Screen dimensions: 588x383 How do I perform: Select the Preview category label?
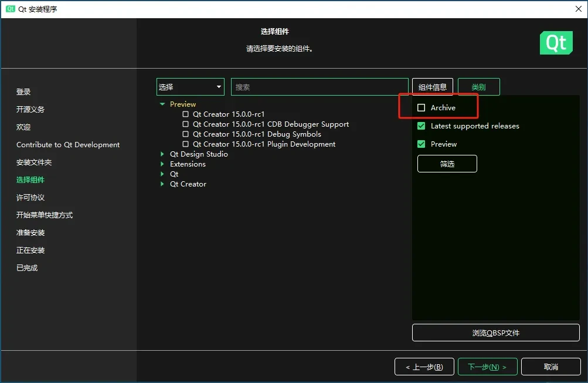(x=183, y=104)
